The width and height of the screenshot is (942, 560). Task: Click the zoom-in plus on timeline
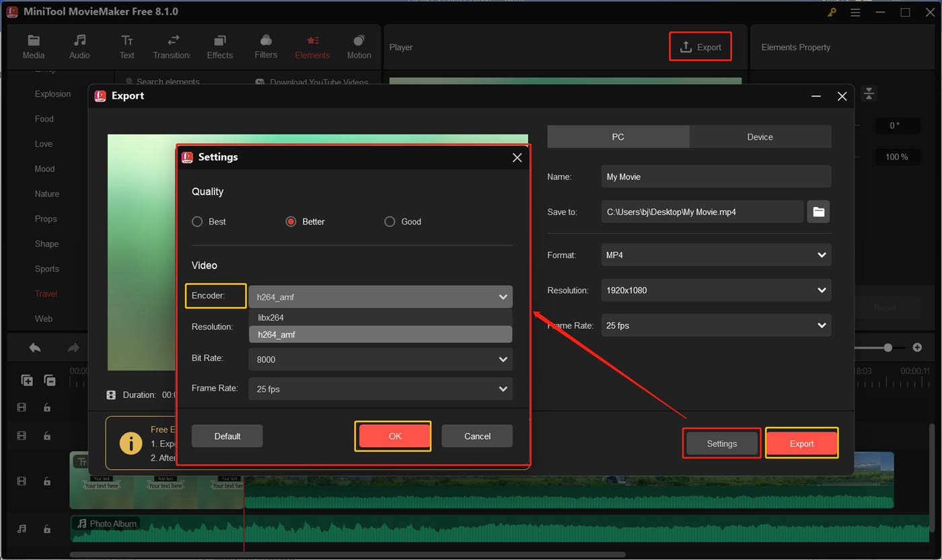tap(917, 348)
